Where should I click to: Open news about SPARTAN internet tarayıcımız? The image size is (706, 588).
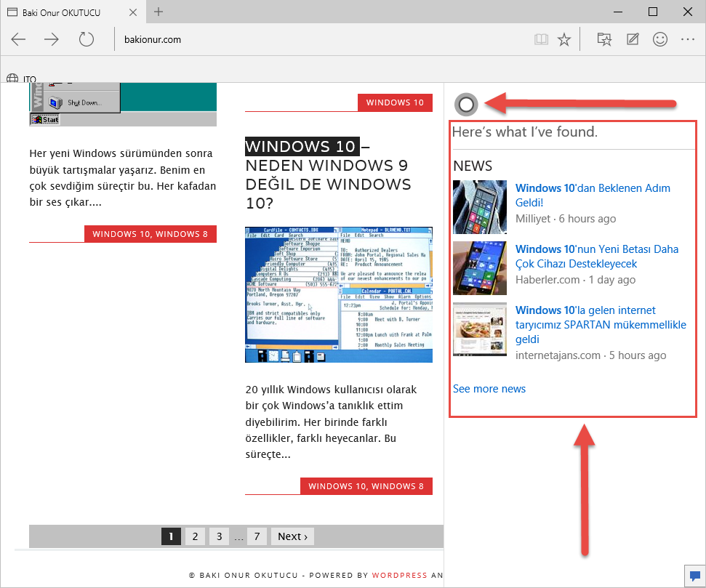point(601,325)
